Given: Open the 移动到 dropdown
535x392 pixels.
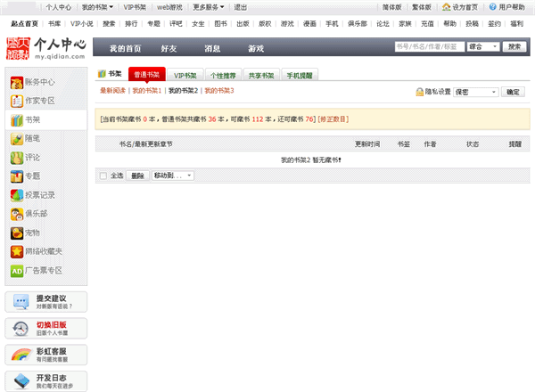Looking at the screenshot, I should click(173, 176).
